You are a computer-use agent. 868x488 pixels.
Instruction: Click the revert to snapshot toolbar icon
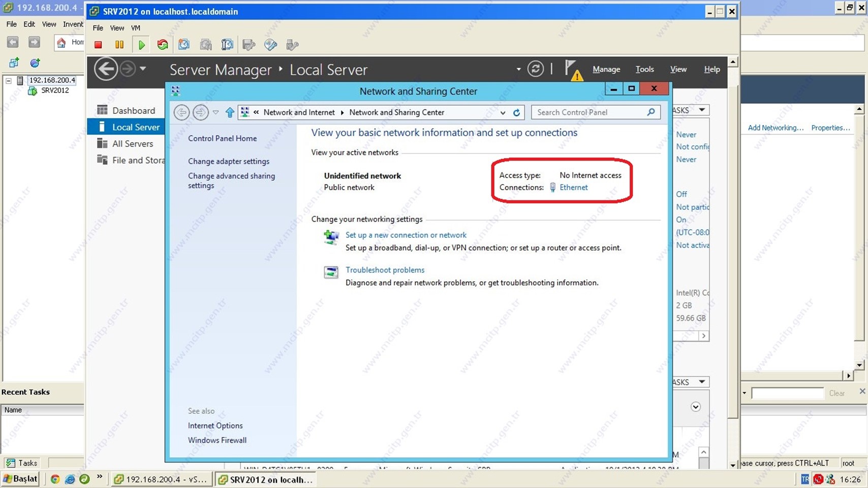[206, 45]
